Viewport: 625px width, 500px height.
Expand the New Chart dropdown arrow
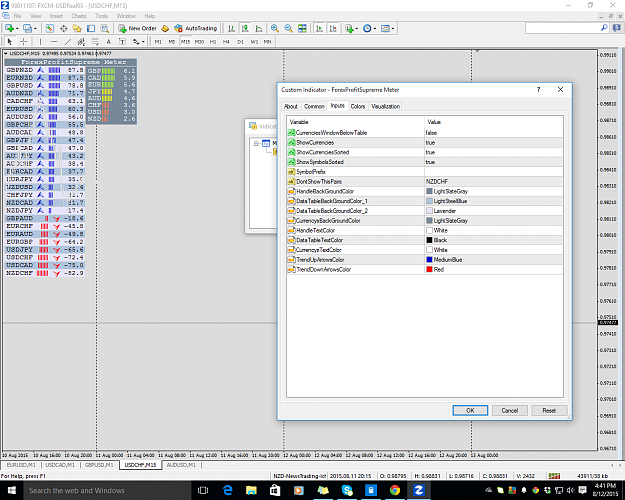17,29
